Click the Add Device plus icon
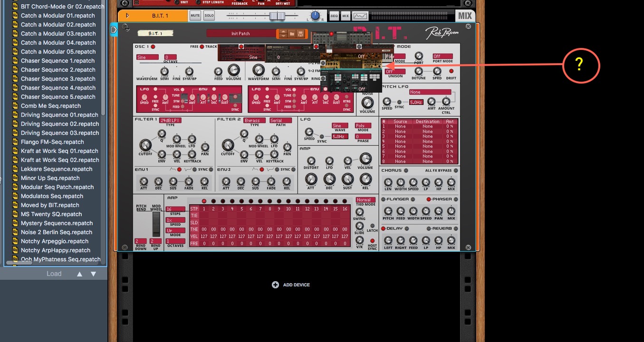 275,285
